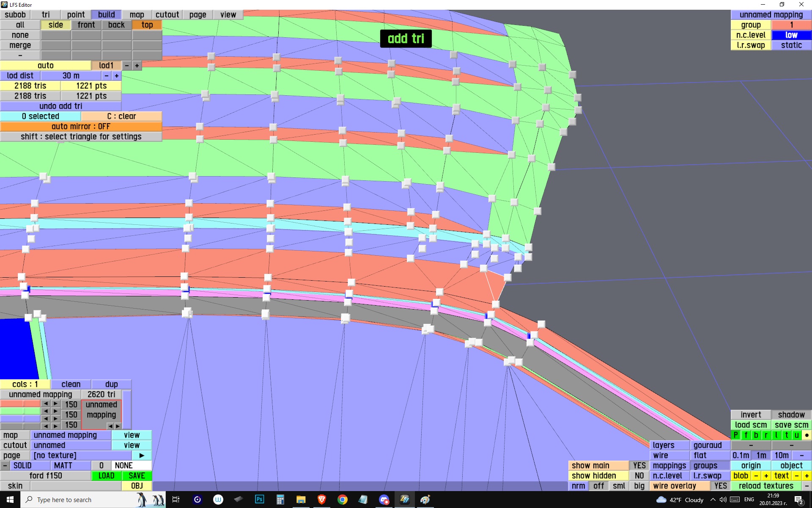Increase blob size with plus button
The width and height of the screenshot is (812, 508).
click(x=766, y=475)
